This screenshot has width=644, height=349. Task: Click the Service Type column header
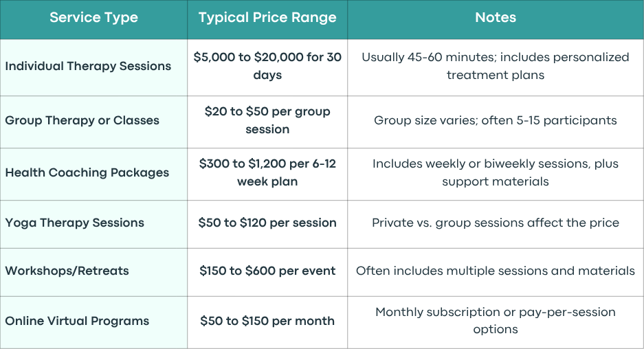93,20
